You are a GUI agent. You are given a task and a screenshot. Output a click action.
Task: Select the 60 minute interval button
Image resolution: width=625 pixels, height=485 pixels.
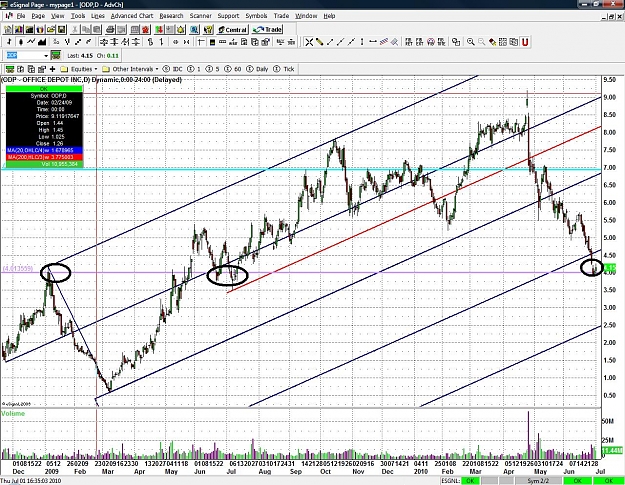point(233,69)
